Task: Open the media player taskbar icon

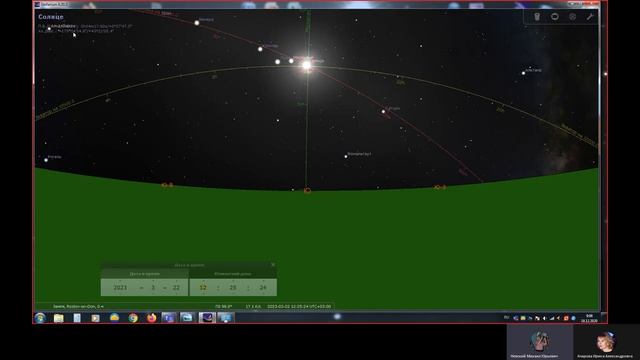Action: click(96, 318)
